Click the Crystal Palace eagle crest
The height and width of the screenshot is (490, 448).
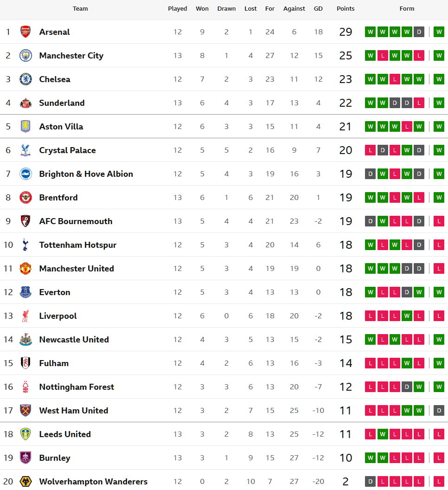click(x=26, y=150)
